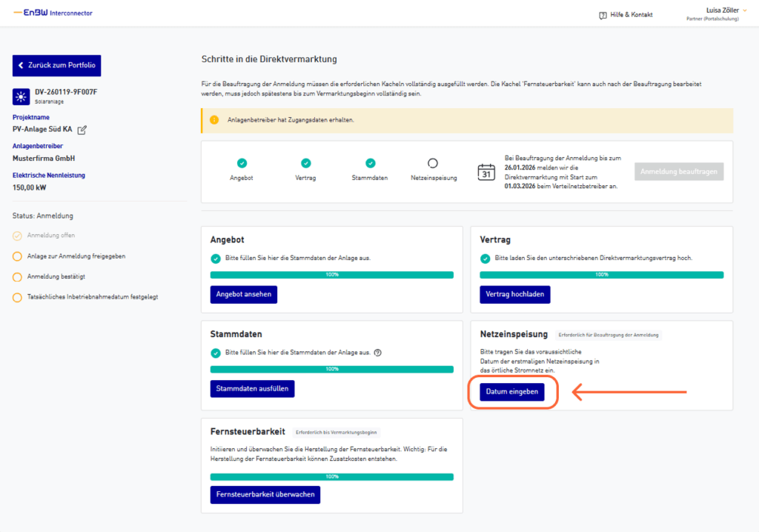Open the Hilfe & Kontakt menu item

(x=631, y=15)
